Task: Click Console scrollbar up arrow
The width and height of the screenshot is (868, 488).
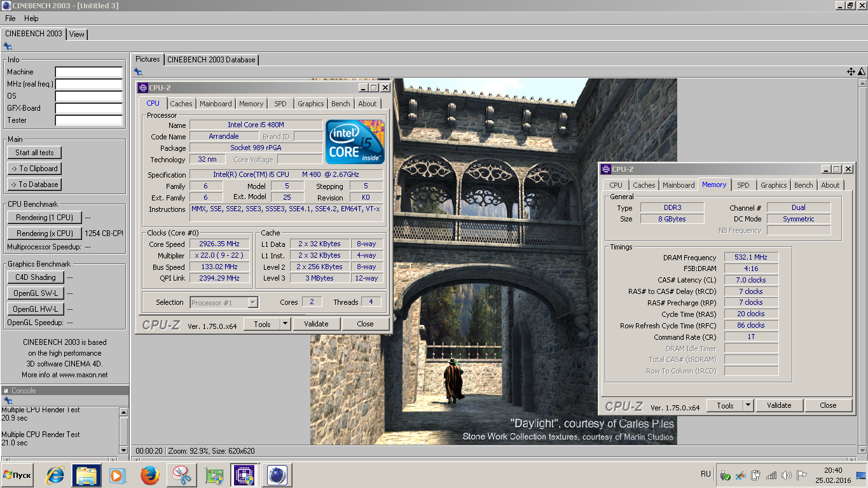Action: 124,412
